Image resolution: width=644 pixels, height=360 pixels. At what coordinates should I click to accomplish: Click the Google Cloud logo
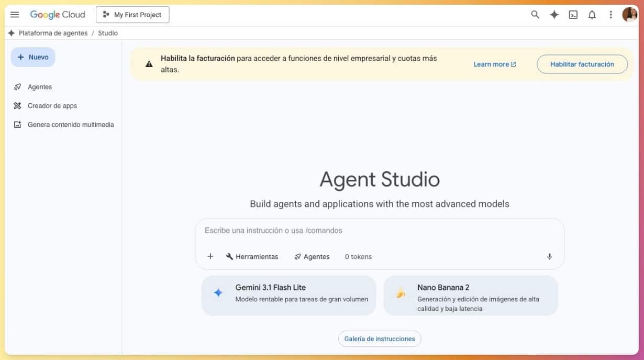pyautogui.click(x=58, y=15)
